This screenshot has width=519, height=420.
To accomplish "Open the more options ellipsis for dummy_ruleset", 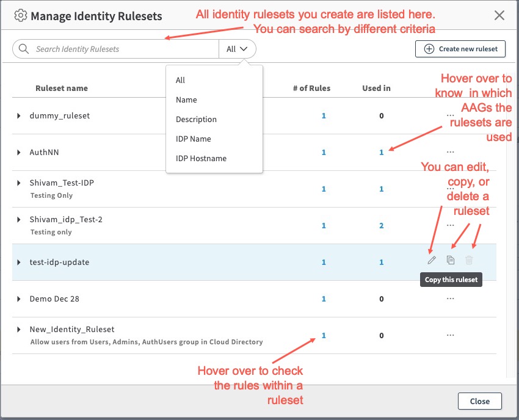I will point(450,115).
